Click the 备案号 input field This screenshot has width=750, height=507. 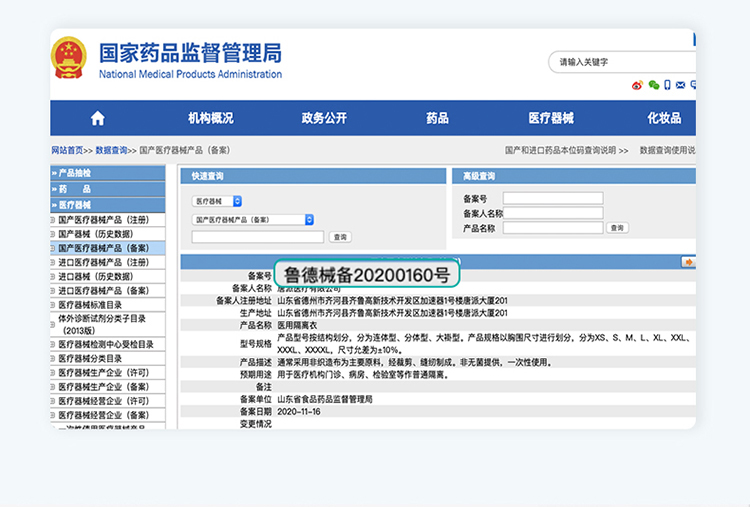pyautogui.click(x=552, y=198)
